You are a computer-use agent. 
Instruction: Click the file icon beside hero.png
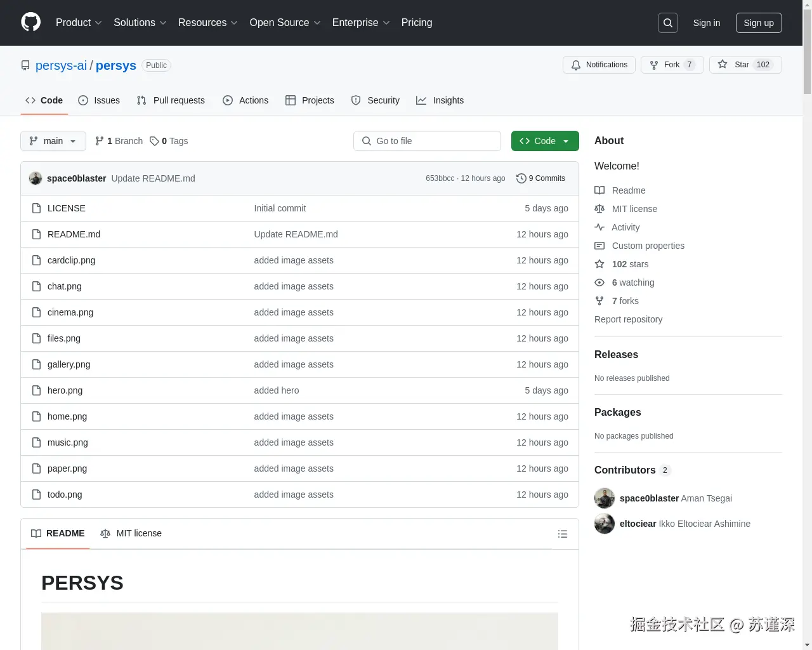tap(36, 390)
